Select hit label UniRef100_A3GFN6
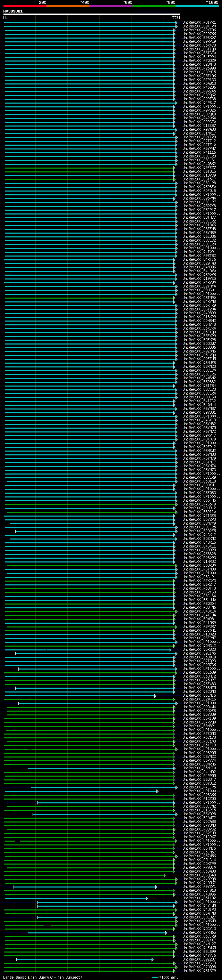The width and height of the screenshot is (222, 980). [199, 608]
